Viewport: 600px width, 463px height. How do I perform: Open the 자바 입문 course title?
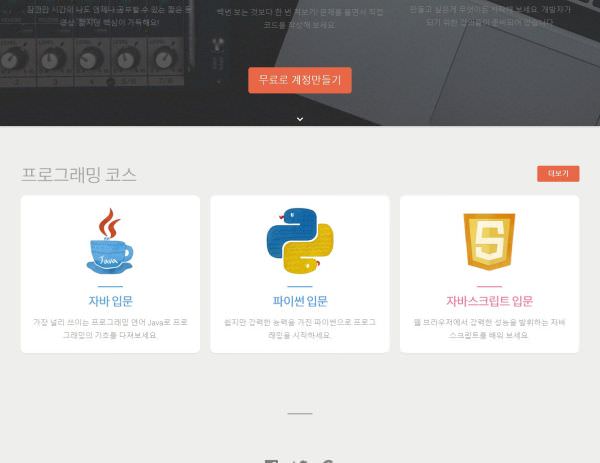tap(110, 301)
